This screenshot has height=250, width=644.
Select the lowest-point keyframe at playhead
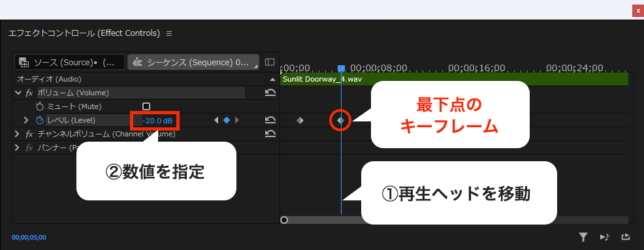(340, 120)
